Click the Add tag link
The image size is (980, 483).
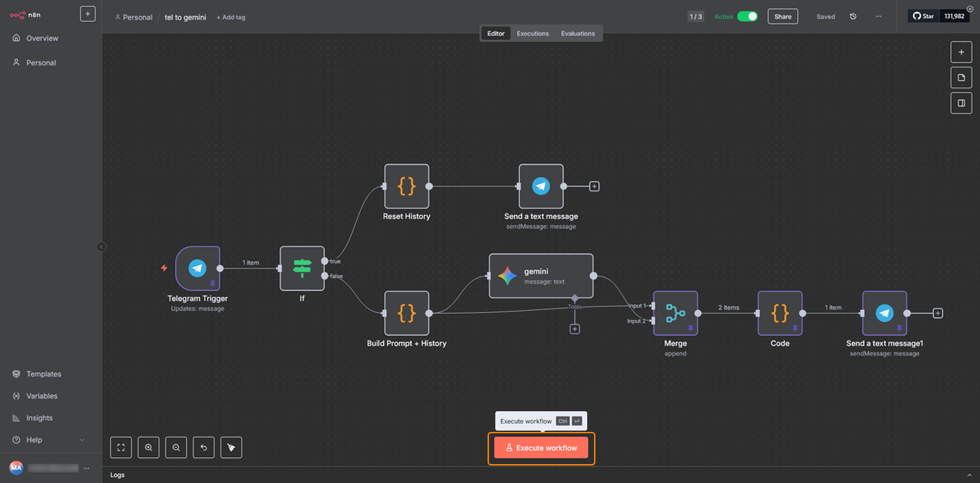[x=230, y=17]
